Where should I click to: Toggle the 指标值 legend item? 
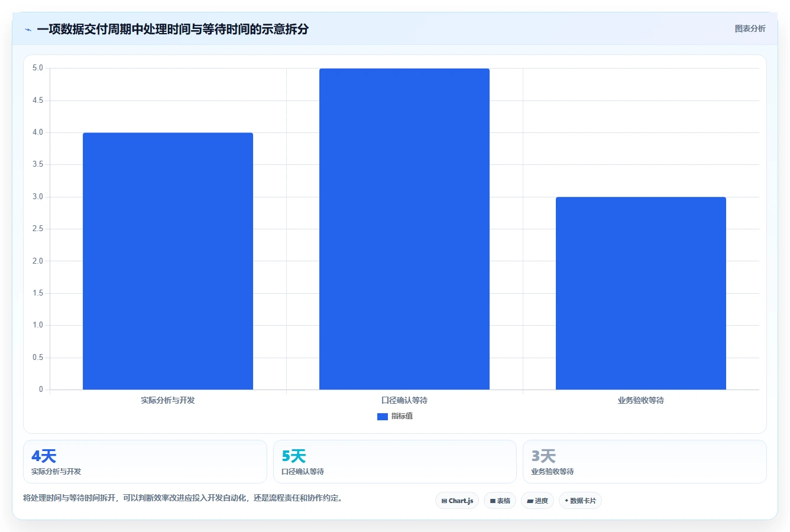(x=395, y=416)
